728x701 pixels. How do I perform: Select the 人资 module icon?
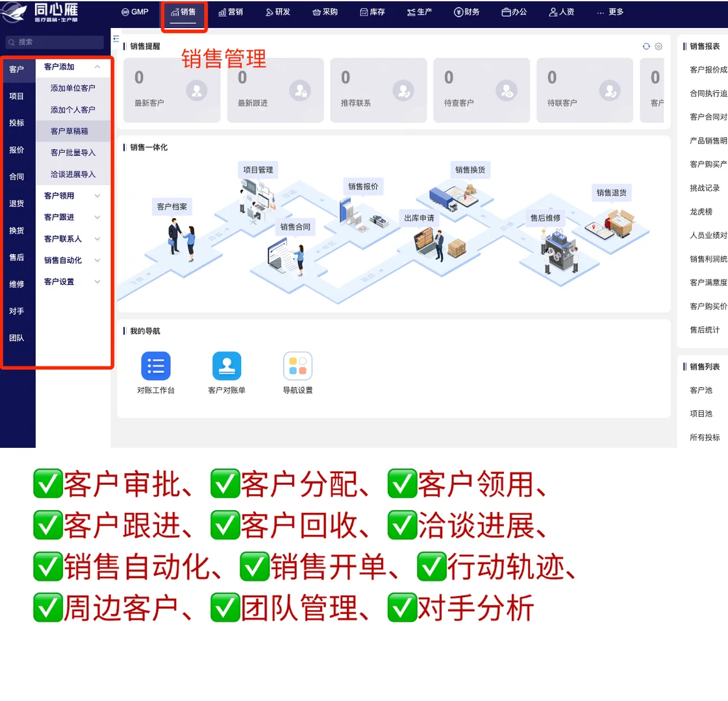tap(561, 11)
